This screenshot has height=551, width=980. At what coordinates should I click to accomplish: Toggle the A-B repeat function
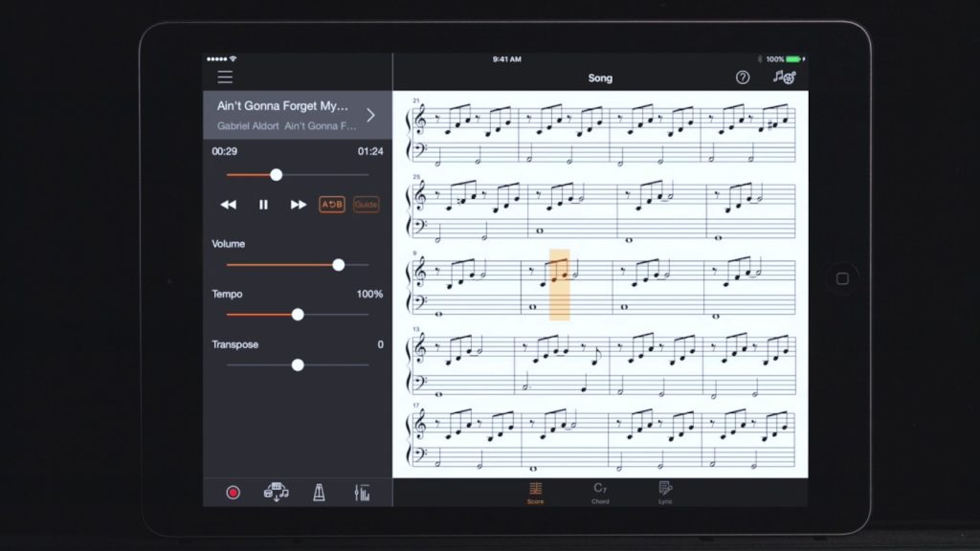pyautogui.click(x=331, y=204)
